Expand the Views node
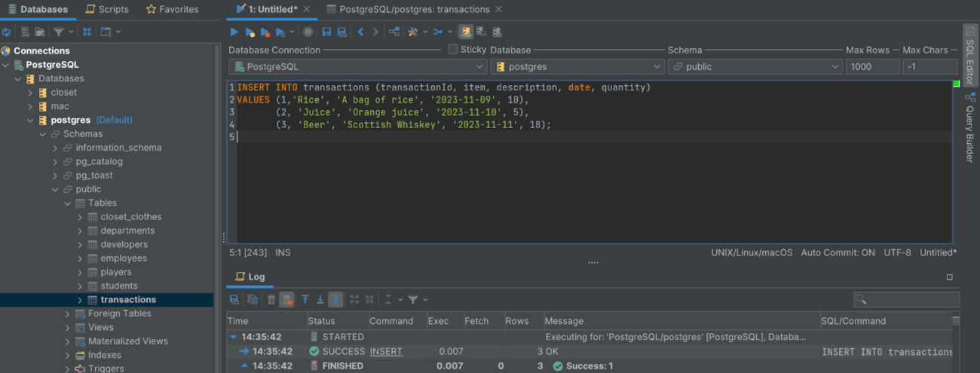Image resolution: width=980 pixels, height=373 pixels. 68,327
